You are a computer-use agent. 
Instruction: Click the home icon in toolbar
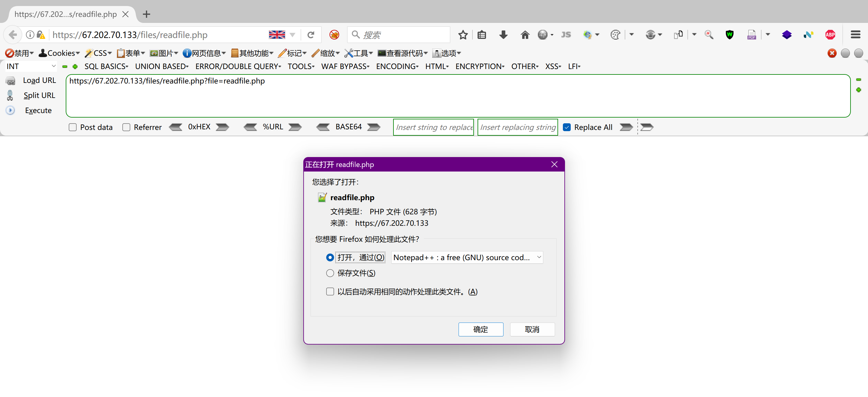(525, 35)
